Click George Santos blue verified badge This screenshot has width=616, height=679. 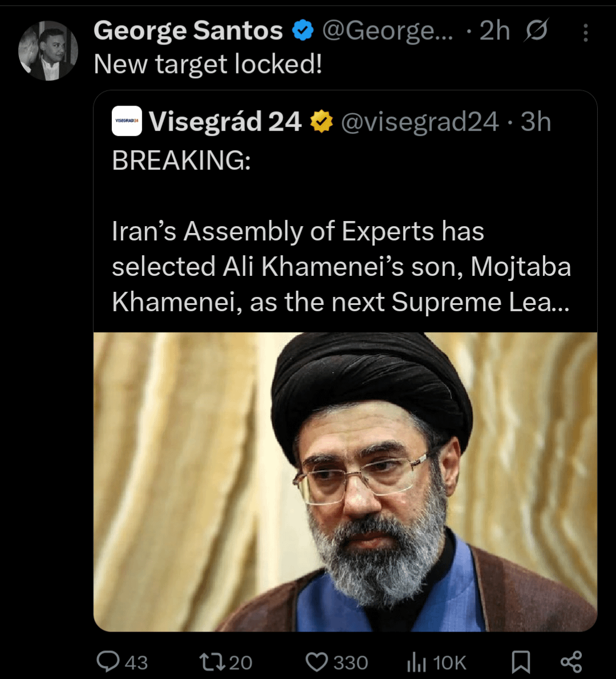(303, 31)
